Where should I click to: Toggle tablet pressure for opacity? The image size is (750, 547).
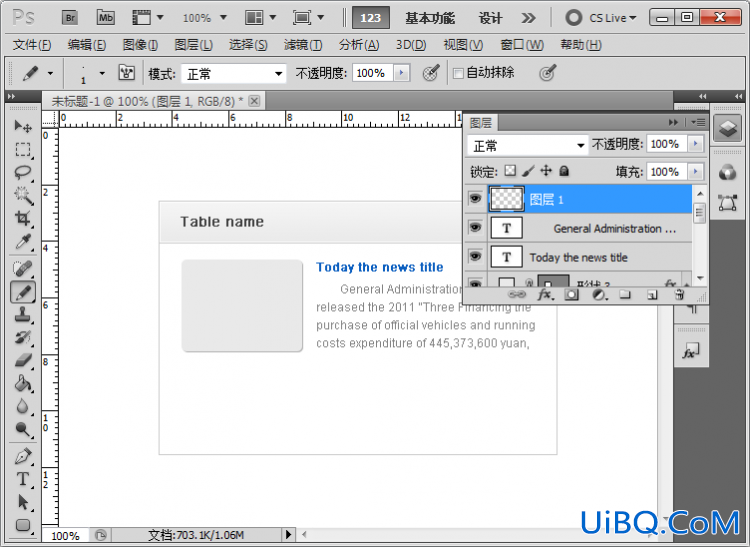coord(430,73)
